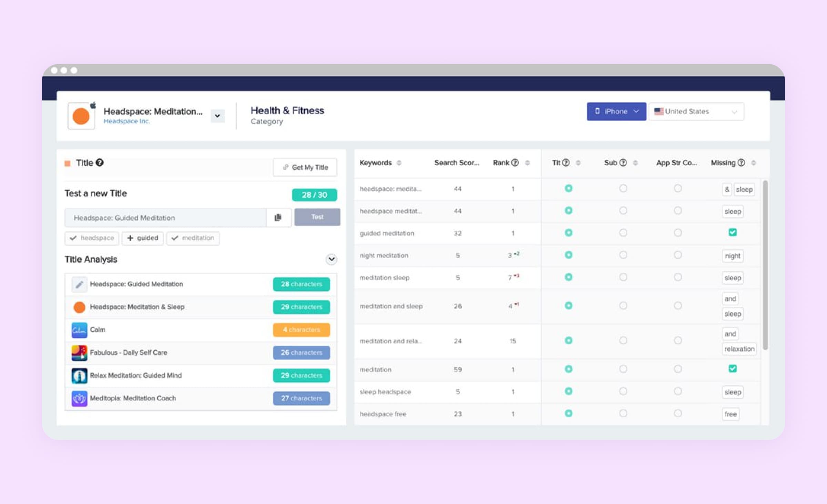Select Sub radio for guided meditation row
The height and width of the screenshot is (504, 827).
click(623, 233)
